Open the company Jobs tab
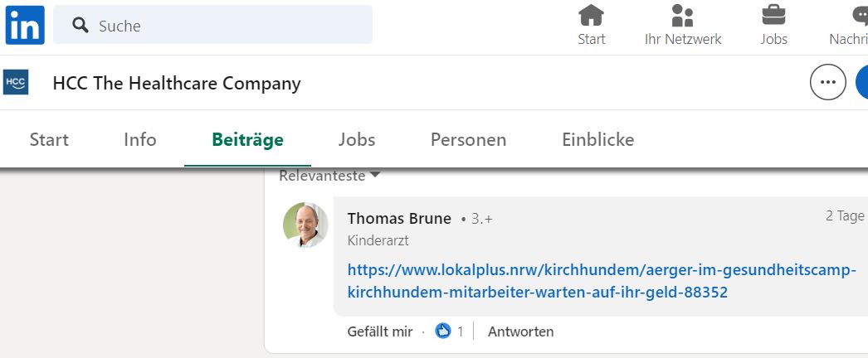 point(357,140)
